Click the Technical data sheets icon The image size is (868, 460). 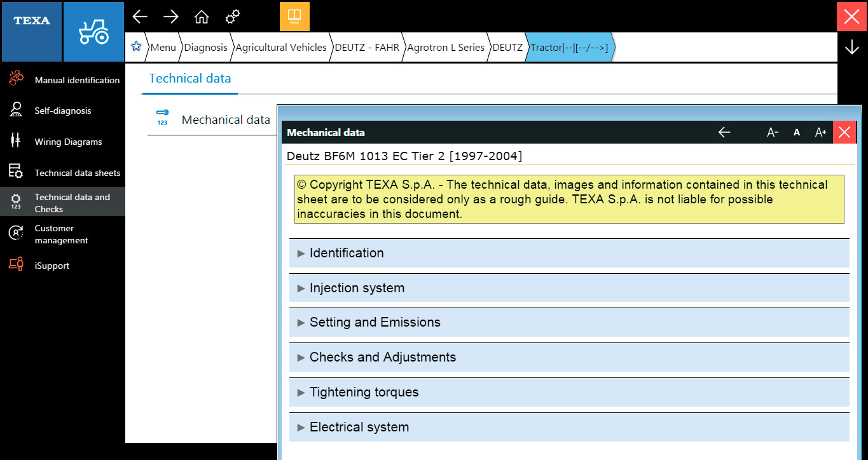(16, 172)
